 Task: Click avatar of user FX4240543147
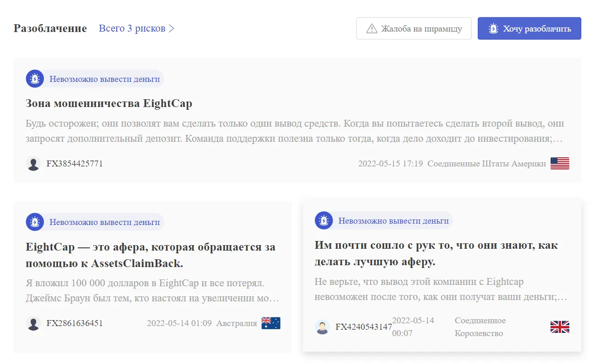(x=322, y=327)
